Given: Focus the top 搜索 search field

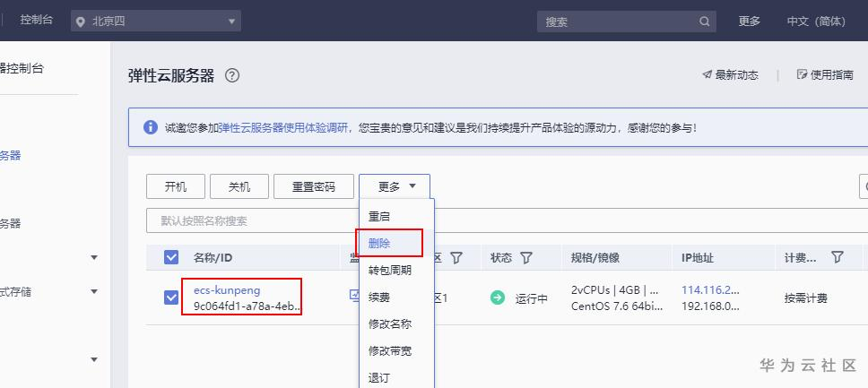Looking at the screenshot, I should click(x=626, y=22).
